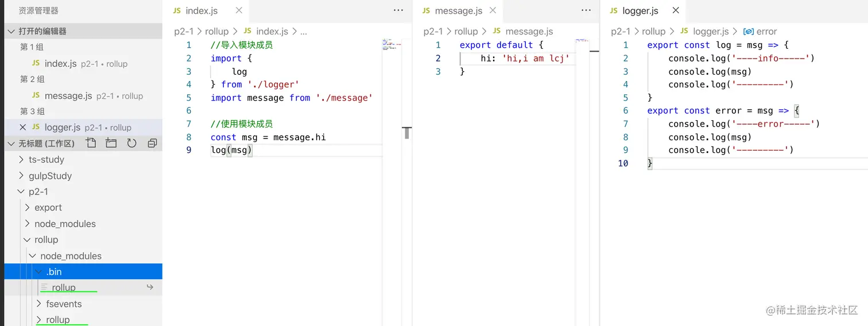Collapse the untitled workspace section
The width and height of the screenshot is (868, 326).
[x=11, y=143]
